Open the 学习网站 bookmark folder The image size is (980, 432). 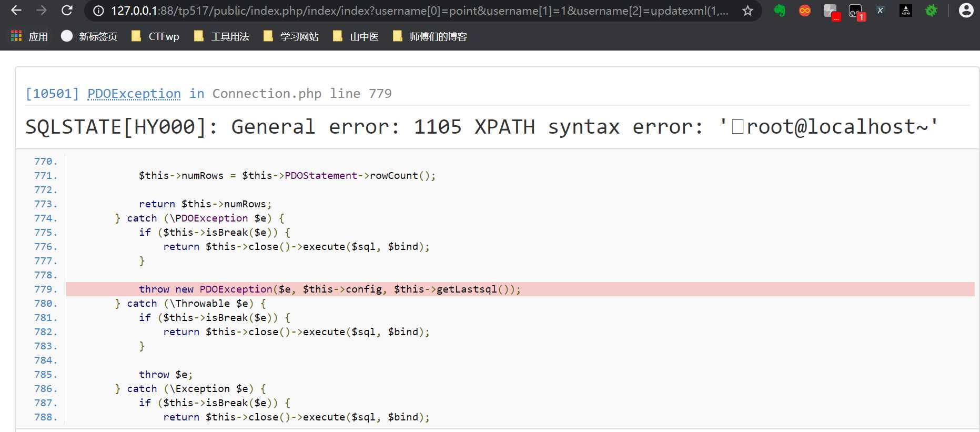pyautogui.click(x=291, y=36)
